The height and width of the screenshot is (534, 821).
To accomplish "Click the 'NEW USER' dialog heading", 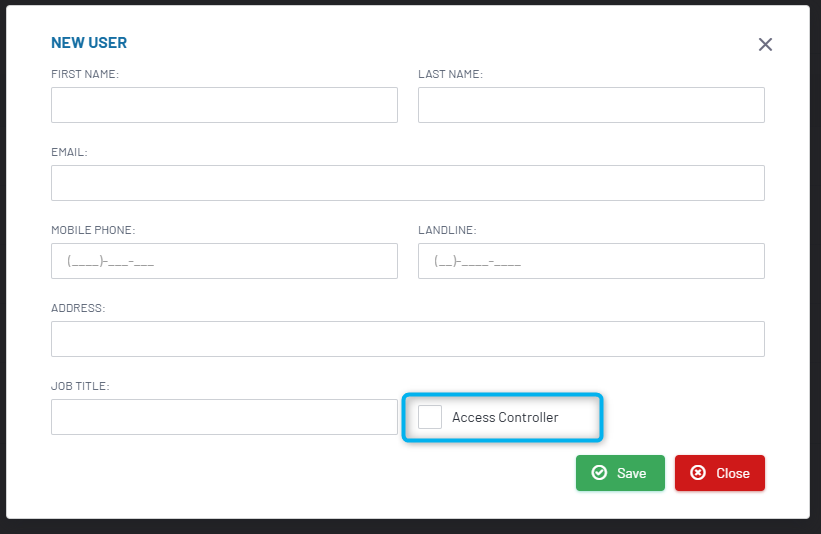I will (89, 43).
